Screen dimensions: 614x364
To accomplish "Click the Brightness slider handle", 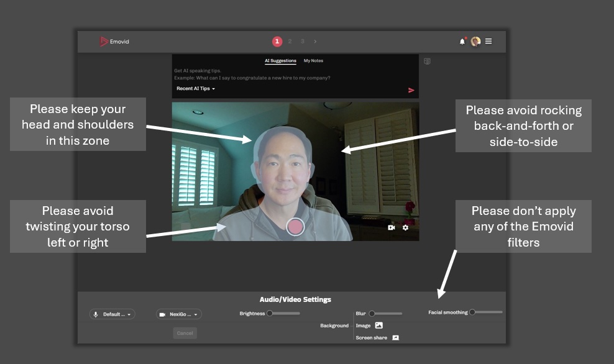I will [x=270, y=313].
